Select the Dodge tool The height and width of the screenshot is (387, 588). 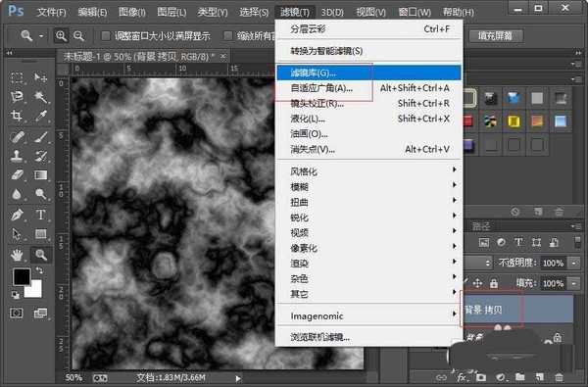40,194
